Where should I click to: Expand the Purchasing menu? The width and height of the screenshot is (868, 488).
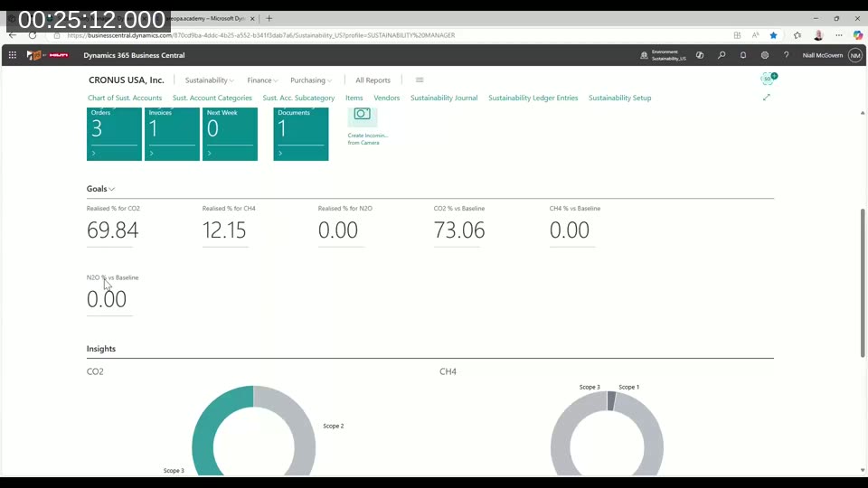point(311,80)
